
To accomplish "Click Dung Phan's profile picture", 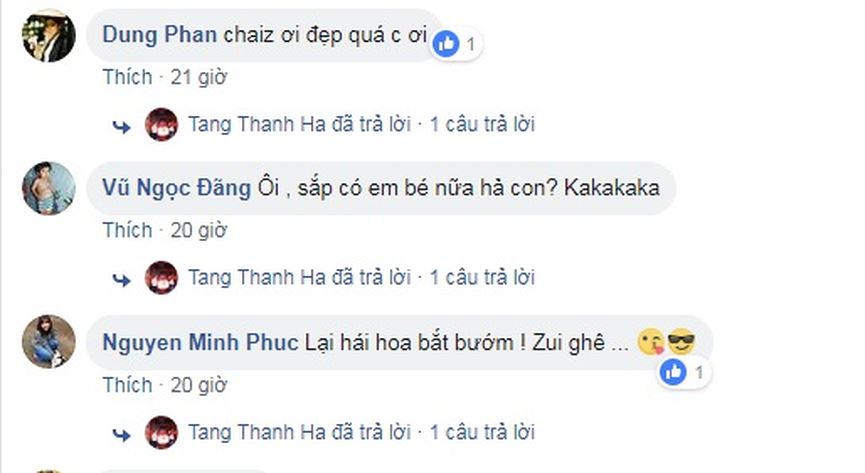I will tap(49, 36).
